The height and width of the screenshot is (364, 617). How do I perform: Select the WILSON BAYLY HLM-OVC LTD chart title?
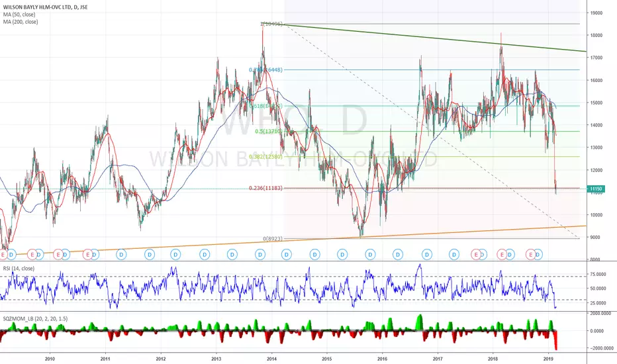45,7
